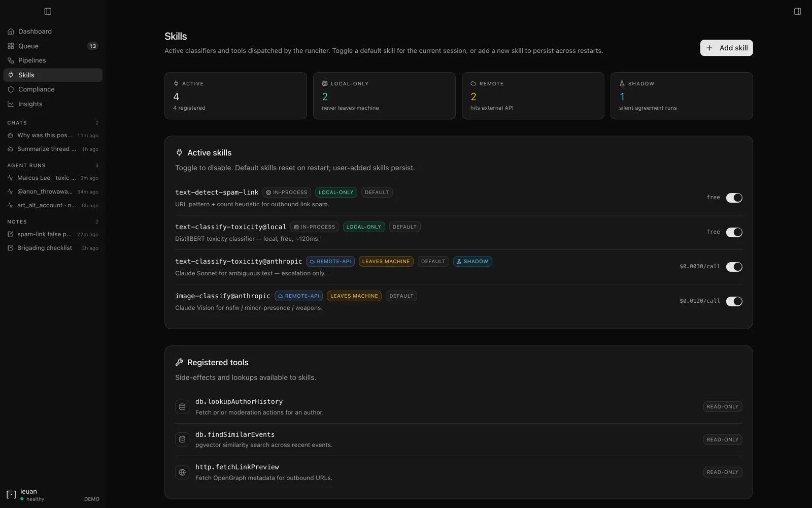Click the cloud icon in REMOTE stat card
812x508 pixels.
473,83
